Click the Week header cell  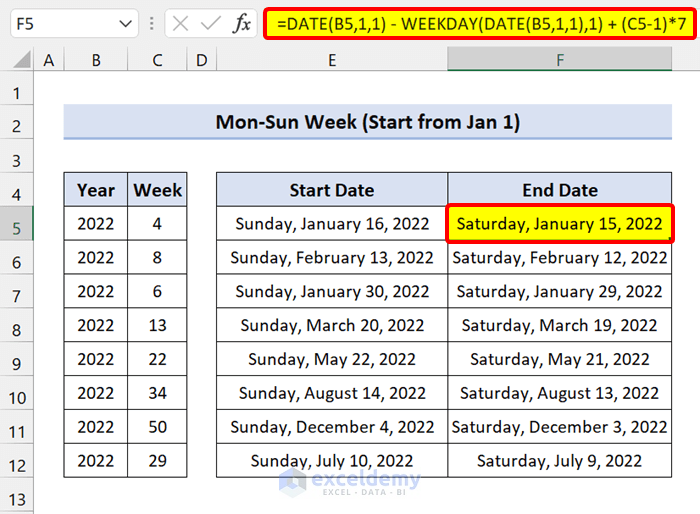(158, 190)
